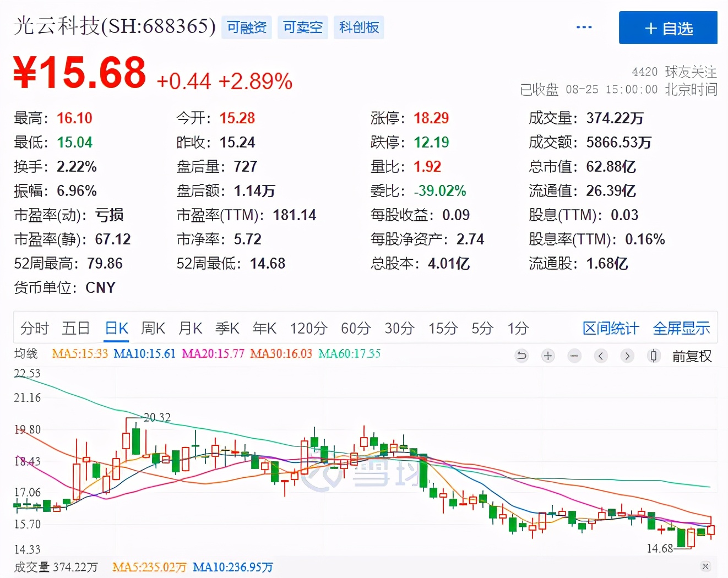Select the 5分 chart tab

tap(482, 329)
